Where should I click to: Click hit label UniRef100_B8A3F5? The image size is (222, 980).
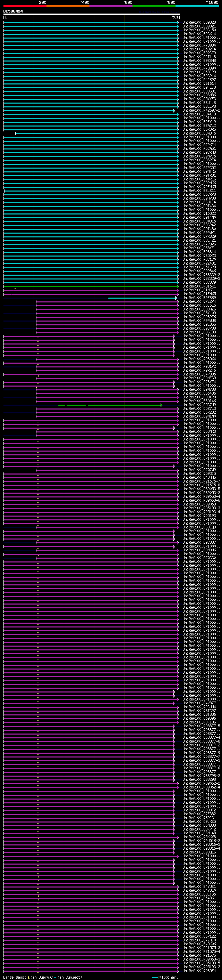coord(199,133)
